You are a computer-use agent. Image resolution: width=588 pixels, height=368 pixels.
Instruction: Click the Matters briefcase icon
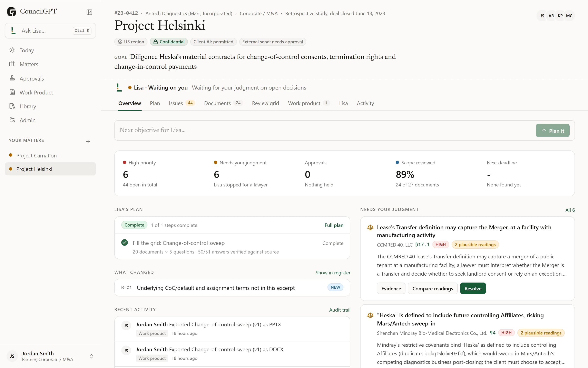(x=12, y=64)
